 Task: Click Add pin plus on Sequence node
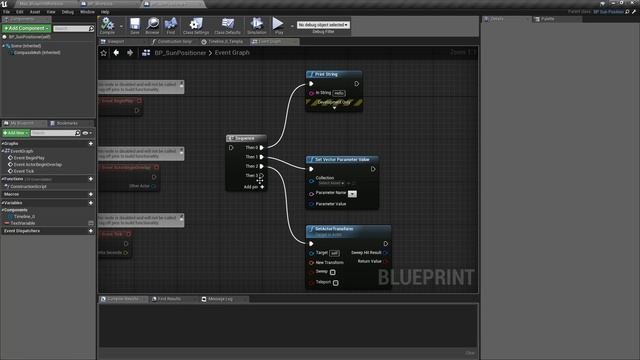[x=262, y=187]
